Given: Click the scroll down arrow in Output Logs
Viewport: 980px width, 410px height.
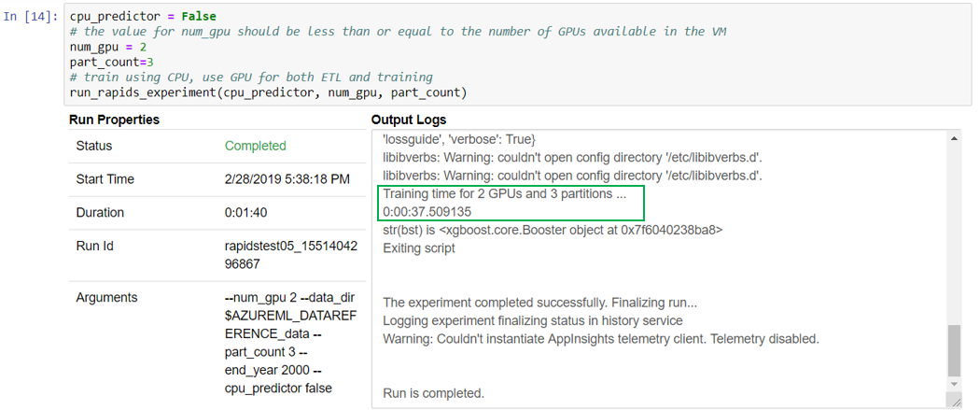Looking at the screenshot, I should tap(953, 384).
